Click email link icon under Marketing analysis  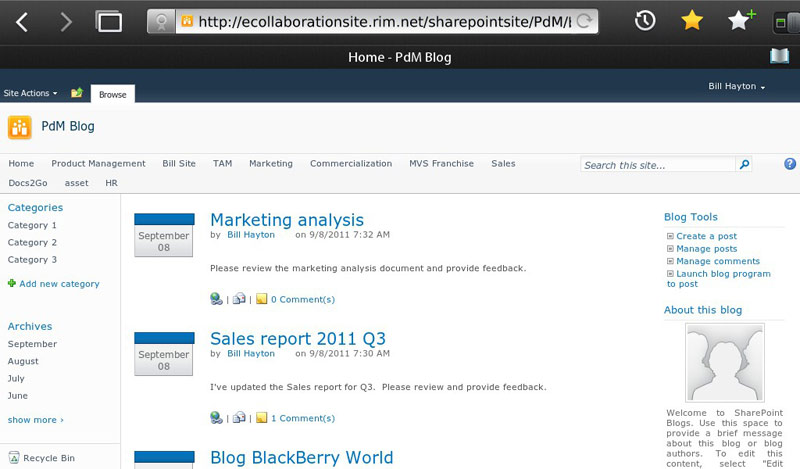(239, 299)
